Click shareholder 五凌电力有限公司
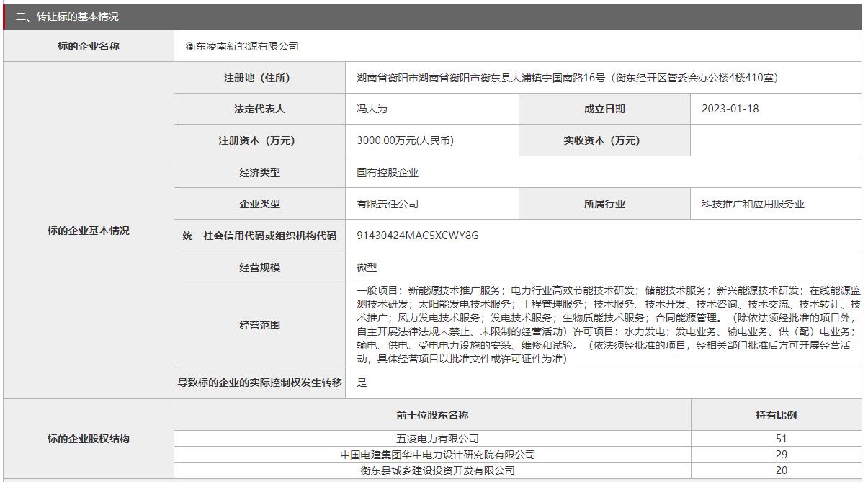 (x=437, y=439)
